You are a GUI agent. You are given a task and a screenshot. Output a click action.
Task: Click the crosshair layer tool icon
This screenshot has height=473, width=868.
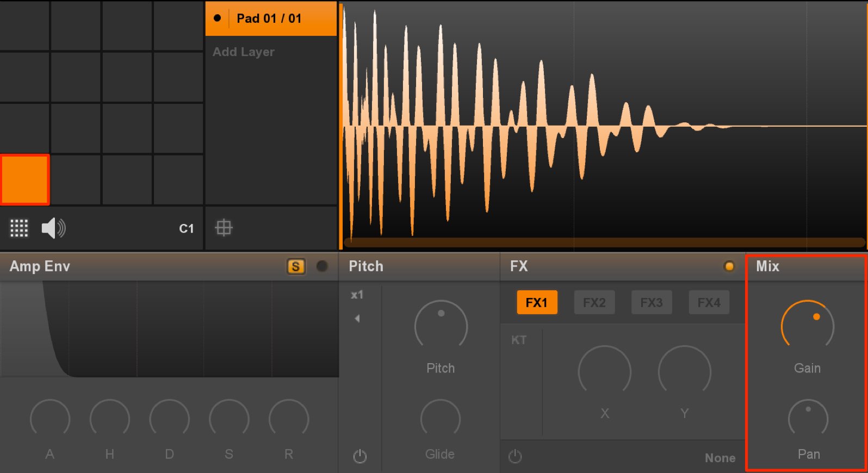click(x=224, y=227)
